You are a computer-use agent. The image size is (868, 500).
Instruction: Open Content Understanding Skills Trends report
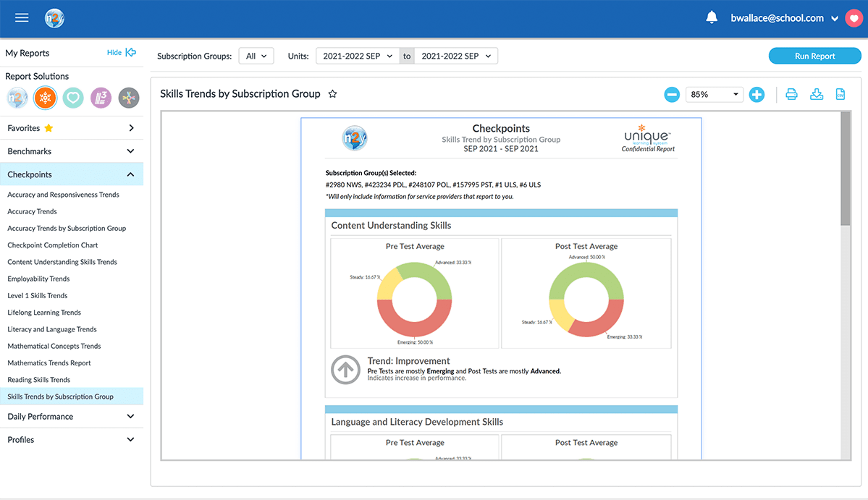pos(62,262)
